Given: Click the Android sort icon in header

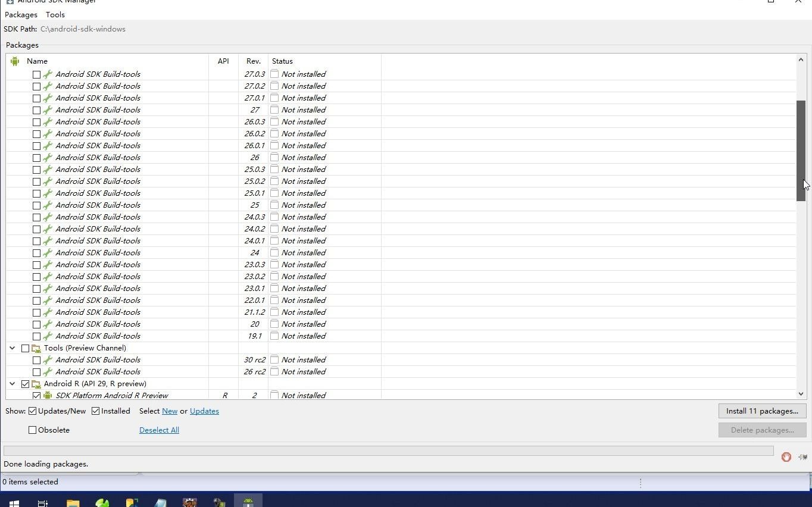Looking at the screenshot, I should [x=15, y=61].
